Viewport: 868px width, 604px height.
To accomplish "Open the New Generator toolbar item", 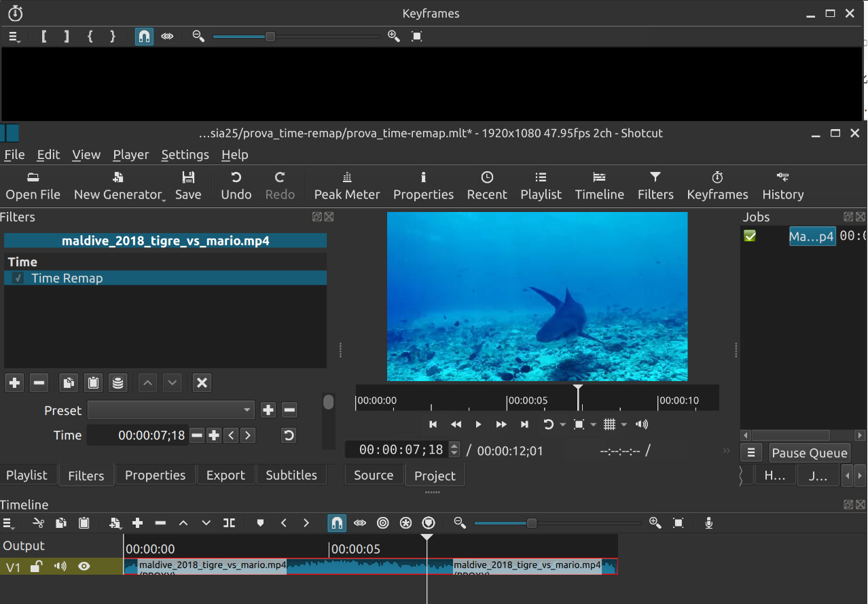I will (120, 185).
